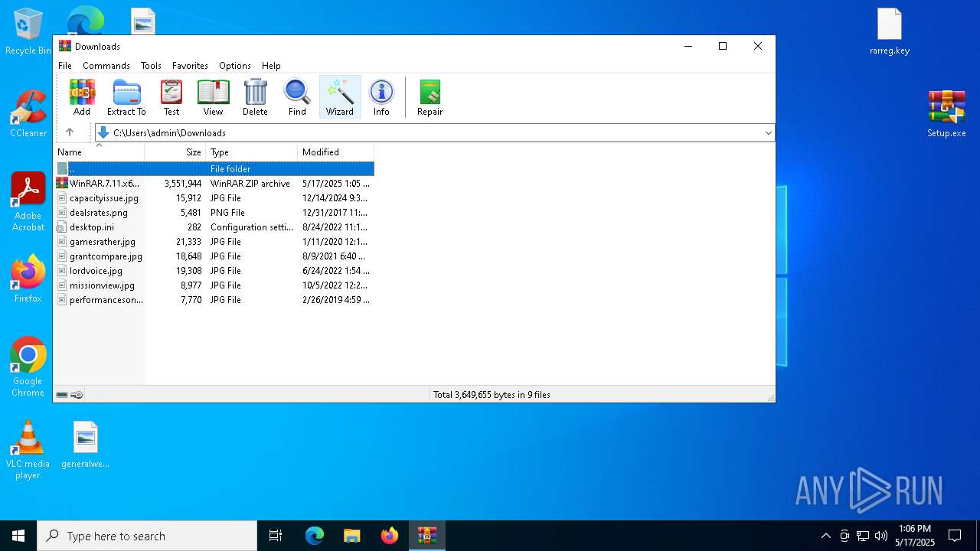Open the Task View taskbar button
The width and height of the screenshot is (980, 551).
pos(276,536)
